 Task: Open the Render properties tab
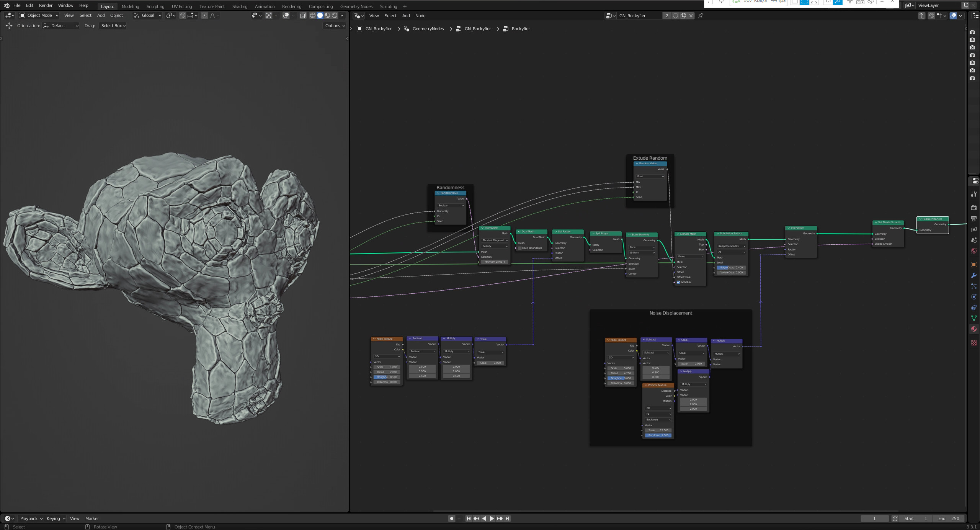(x=974, y=208)
